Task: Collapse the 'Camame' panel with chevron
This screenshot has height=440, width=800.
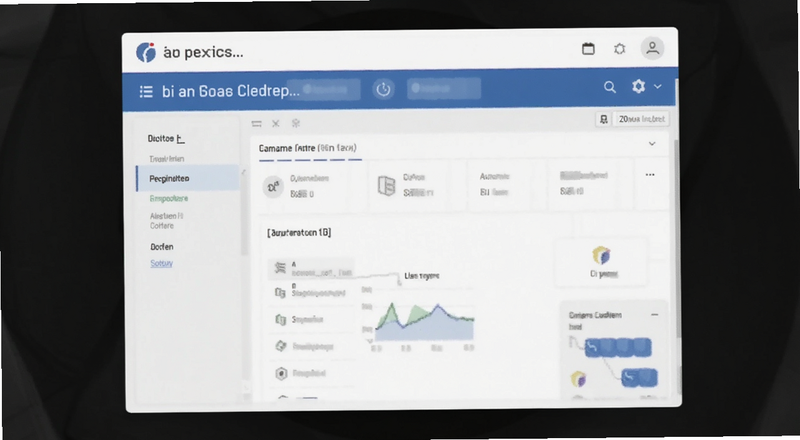Action: point(652,144)
